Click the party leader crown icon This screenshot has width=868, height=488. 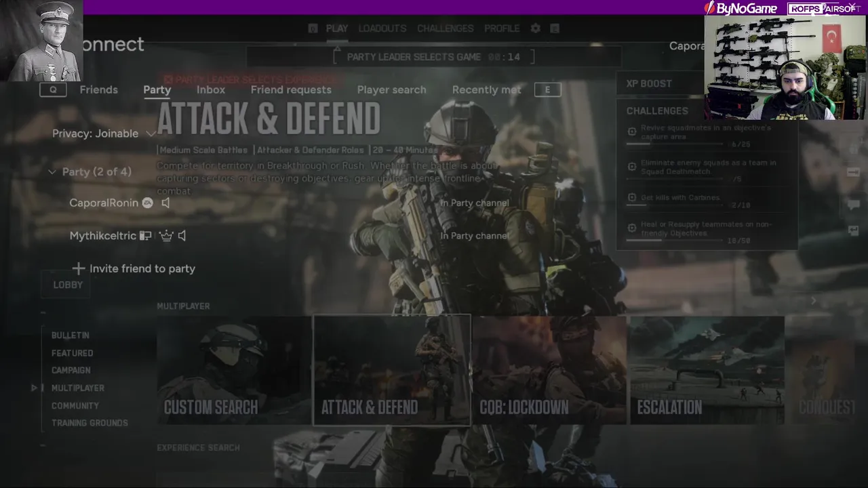(x=166, y=236)
